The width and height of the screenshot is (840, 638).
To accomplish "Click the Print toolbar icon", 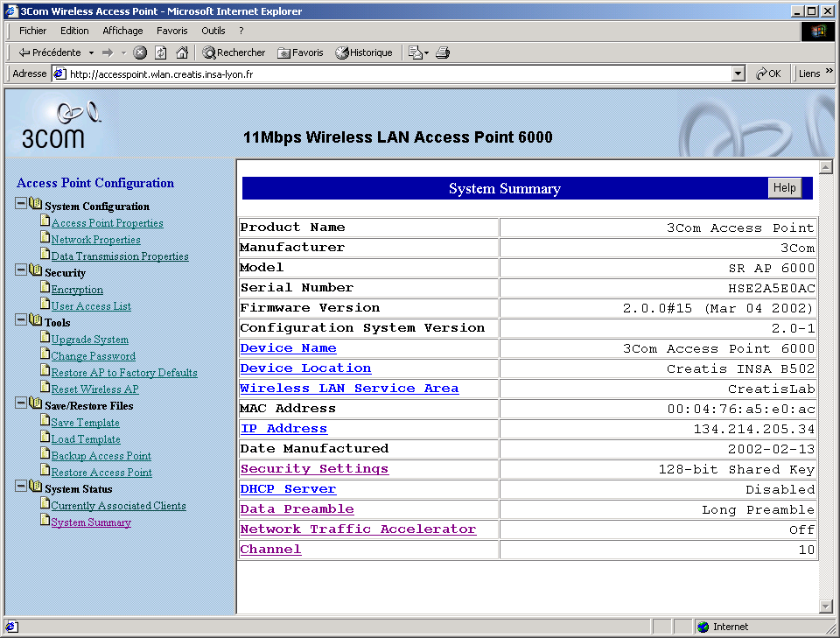I will tap(443, 53).
